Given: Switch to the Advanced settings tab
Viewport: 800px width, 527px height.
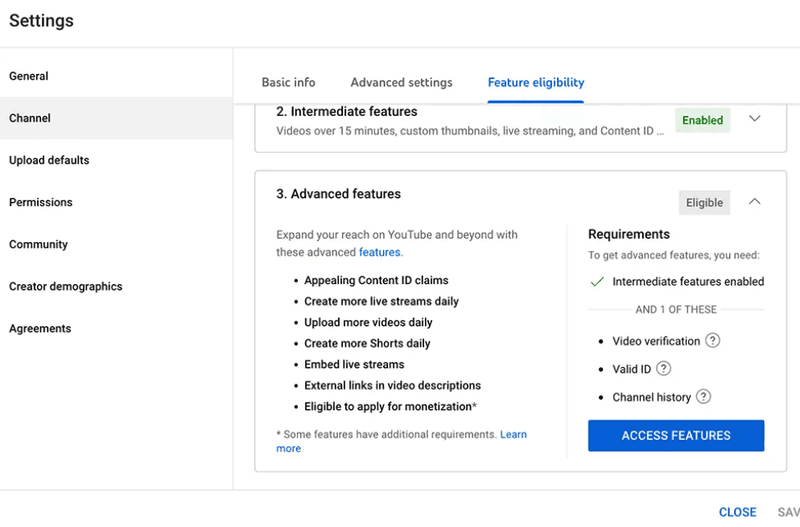Looking at the screenshot, I should (401, 82).
